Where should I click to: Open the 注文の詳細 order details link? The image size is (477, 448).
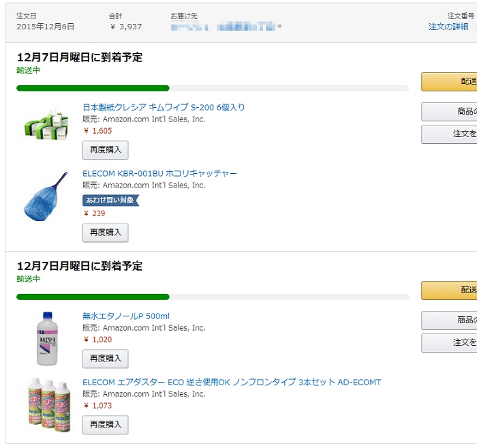(448, 27)
